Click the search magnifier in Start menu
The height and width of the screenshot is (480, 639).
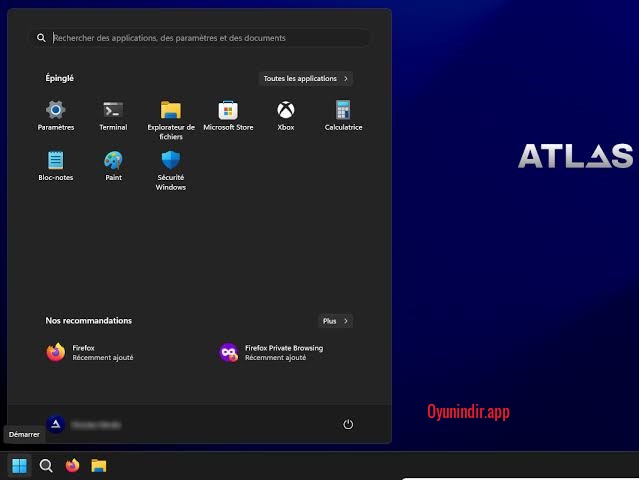[41, 38]
